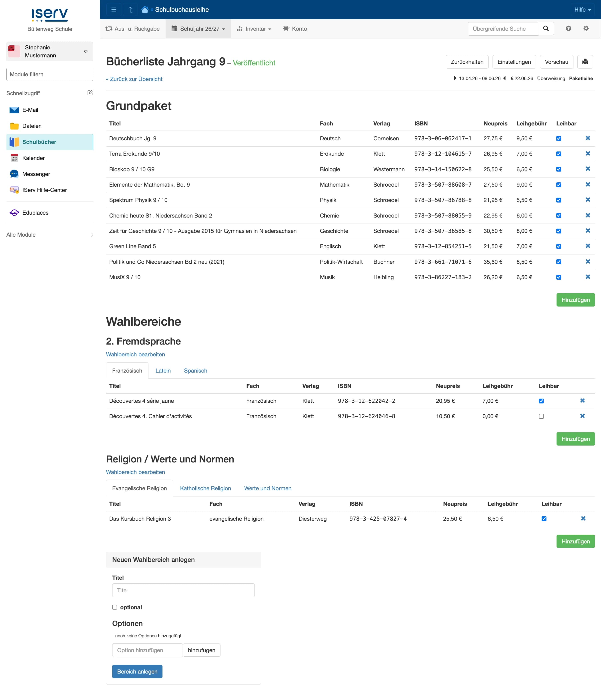This screenshot has width=601, height=700.
Task: Open module settings gear icon
Action: tap(586, 29)
